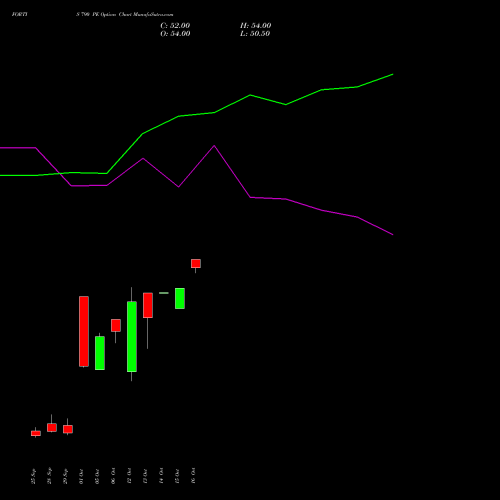The width and height of the screenshot is (500, 500).
Task: Click the red candle above 28 Sep
Action: tap(52, 427)
